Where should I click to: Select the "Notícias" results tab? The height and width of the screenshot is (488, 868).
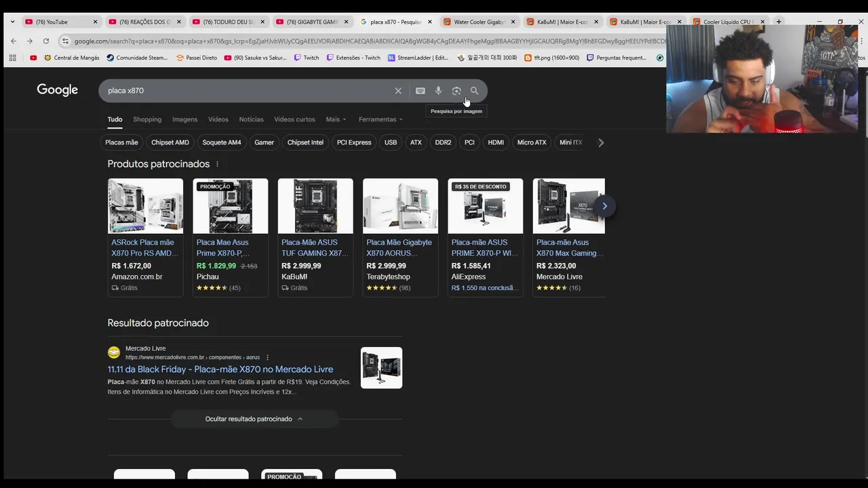pos(251,119)
